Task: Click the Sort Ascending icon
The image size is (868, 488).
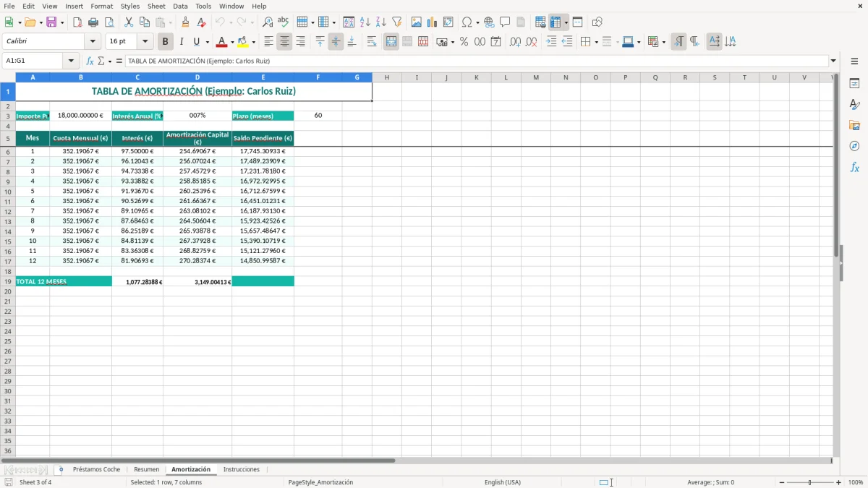Action: (x=365, y=22)
